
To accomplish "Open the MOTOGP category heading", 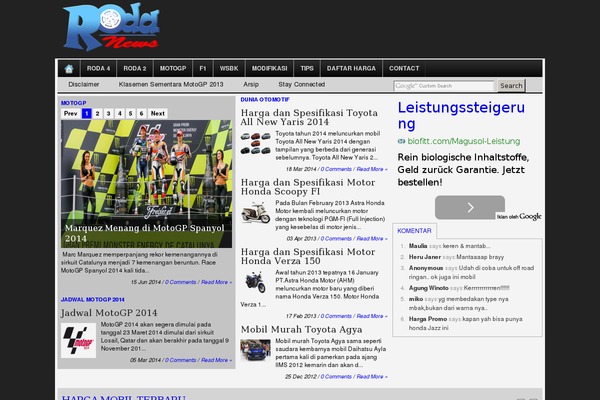I will coord(73,103).
